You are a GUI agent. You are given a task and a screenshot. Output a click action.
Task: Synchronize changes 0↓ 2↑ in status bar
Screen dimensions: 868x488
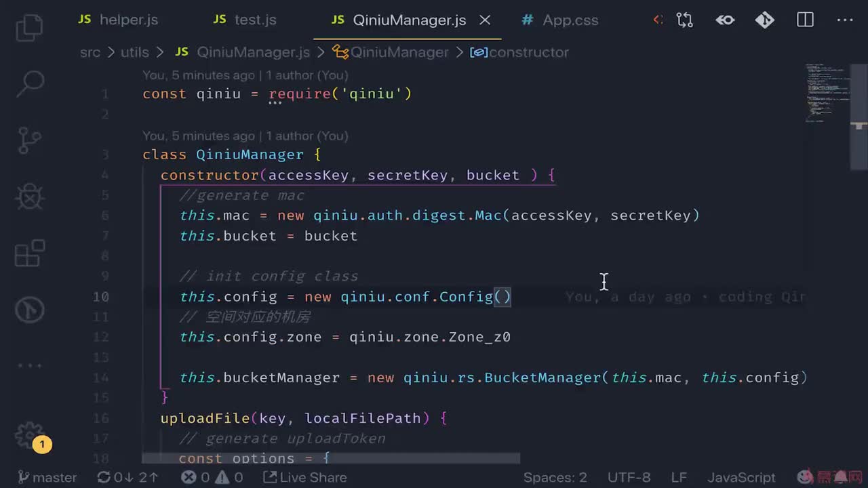[126, 477]
